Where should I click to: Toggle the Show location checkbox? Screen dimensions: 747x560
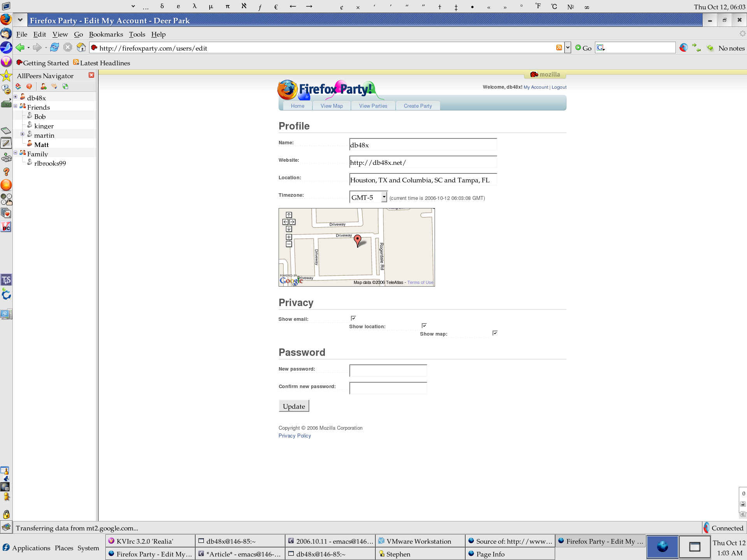coord(424,325)
